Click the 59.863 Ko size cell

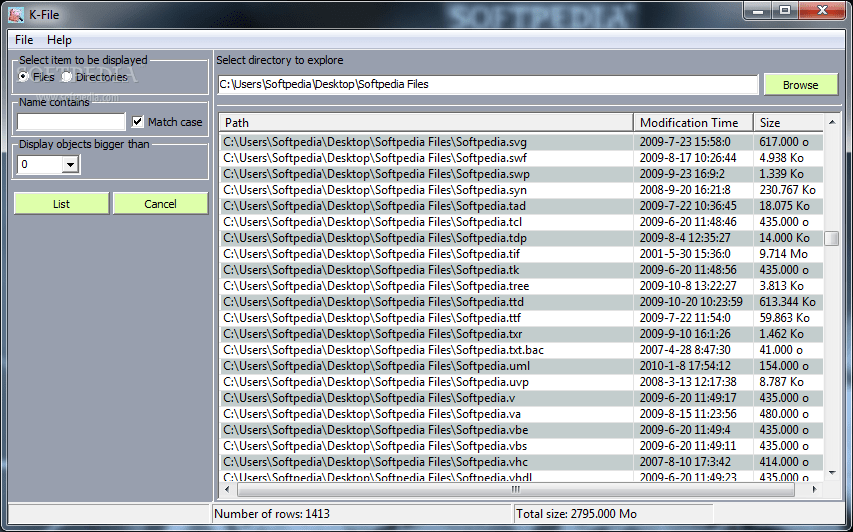tap(784, 318)
